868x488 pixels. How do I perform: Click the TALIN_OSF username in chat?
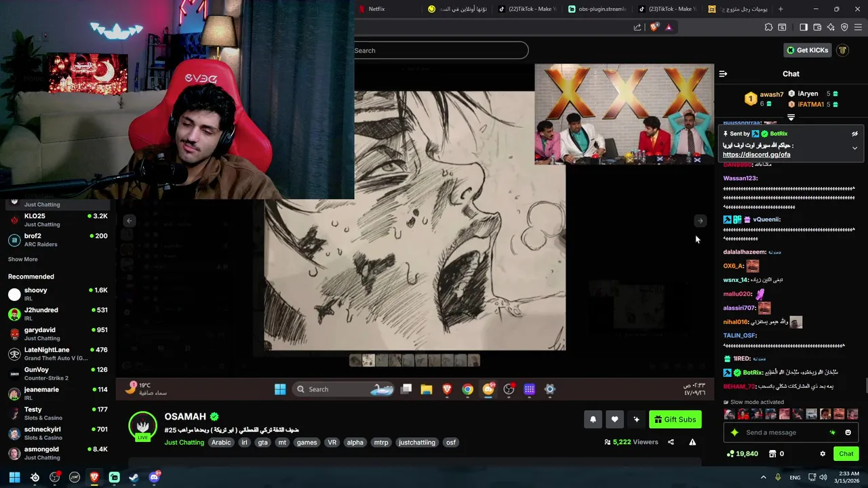coord(739,335)
